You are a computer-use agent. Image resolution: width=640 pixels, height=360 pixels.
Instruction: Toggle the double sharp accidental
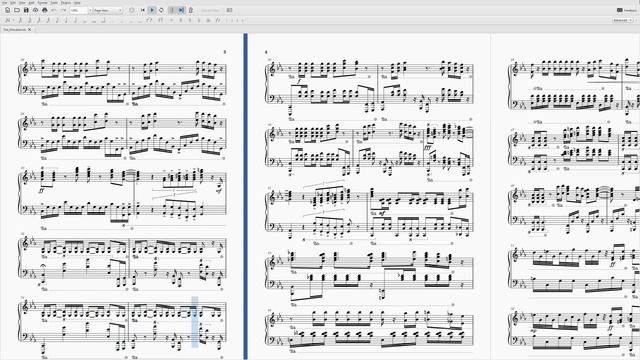pyautogui.click(x=171, y=20)
